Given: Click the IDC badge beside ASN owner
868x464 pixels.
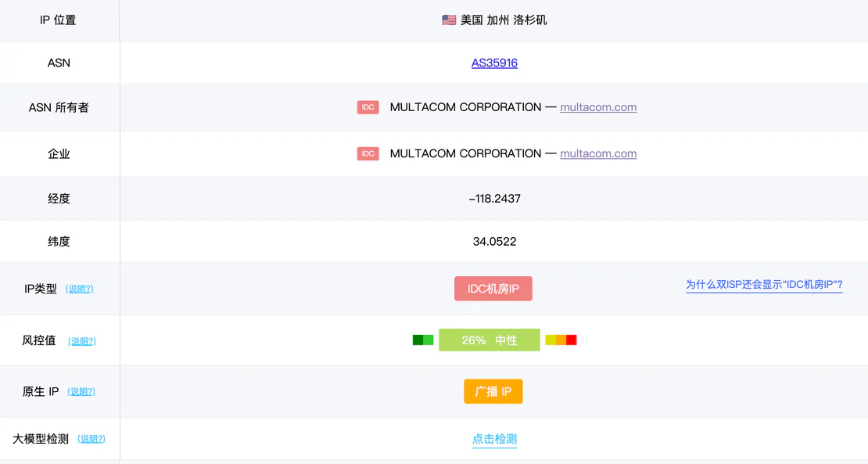Looking at the screenshot, I should tap(368, 106).
